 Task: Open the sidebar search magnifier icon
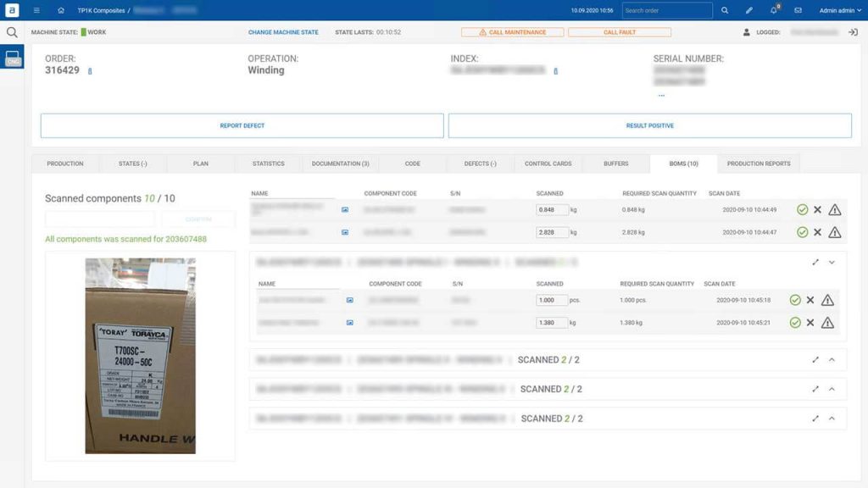12,33
